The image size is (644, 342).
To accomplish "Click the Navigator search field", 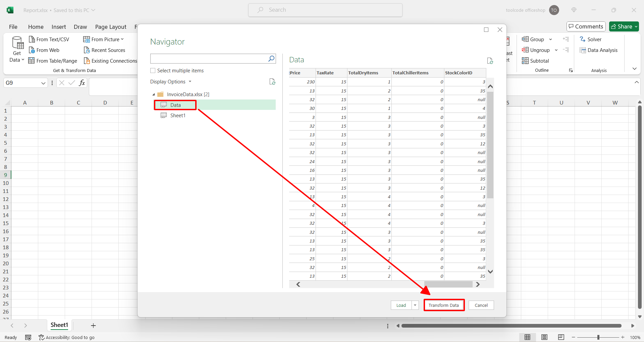I will tap(209, 59).
